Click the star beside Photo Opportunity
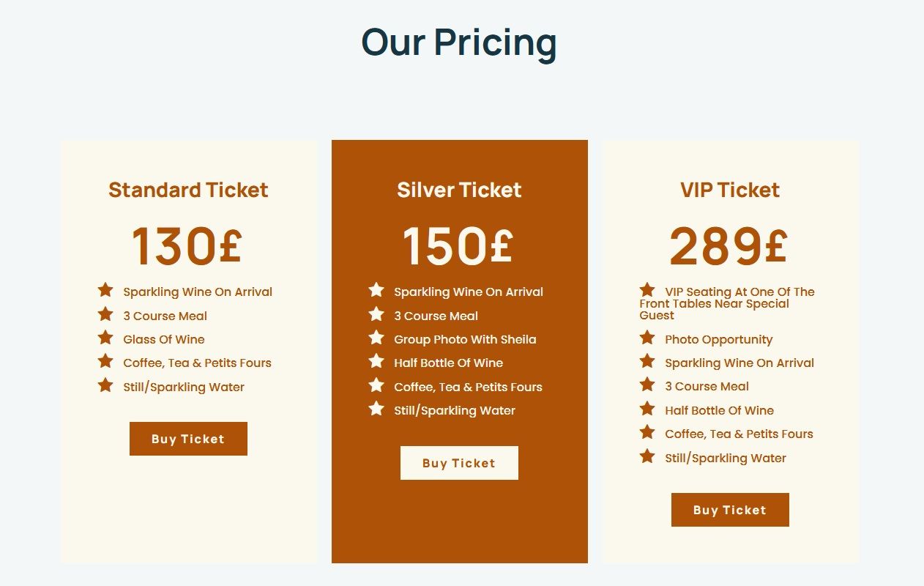This screenshot has height=586, width=924. [x=647, y=338]
